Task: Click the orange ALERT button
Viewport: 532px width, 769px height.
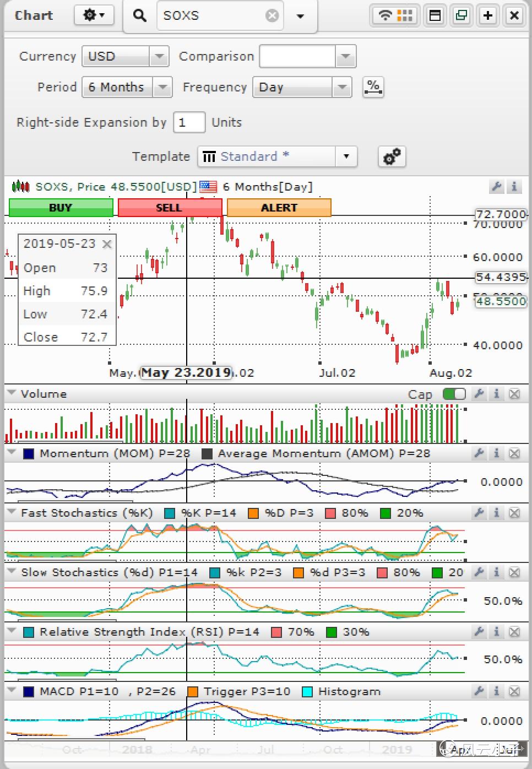Action: 279,208
